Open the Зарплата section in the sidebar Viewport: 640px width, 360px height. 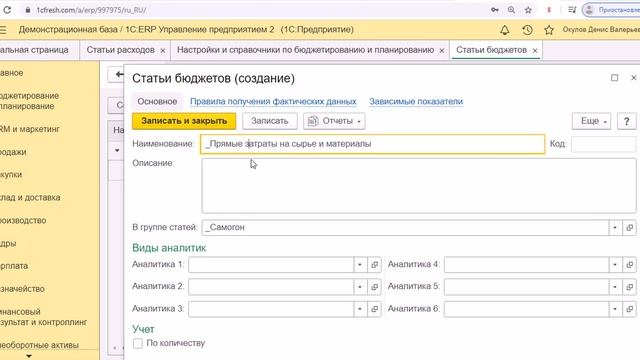pos(14,266)
